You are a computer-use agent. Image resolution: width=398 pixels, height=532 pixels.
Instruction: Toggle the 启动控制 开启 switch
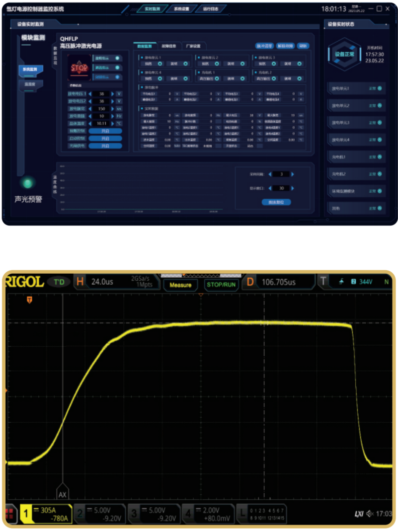[x=105, y=139]
